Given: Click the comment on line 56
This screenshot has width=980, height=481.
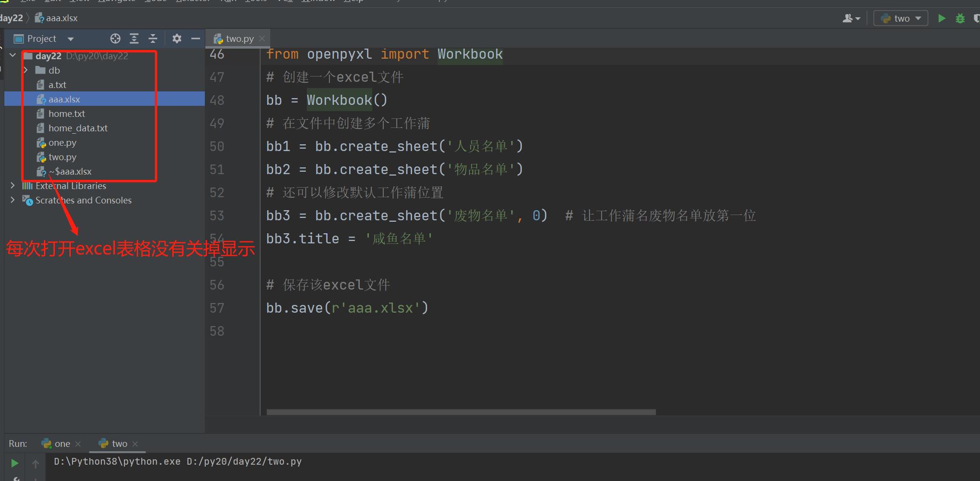Looking at the screenshot, I should [x=328, y=285].
